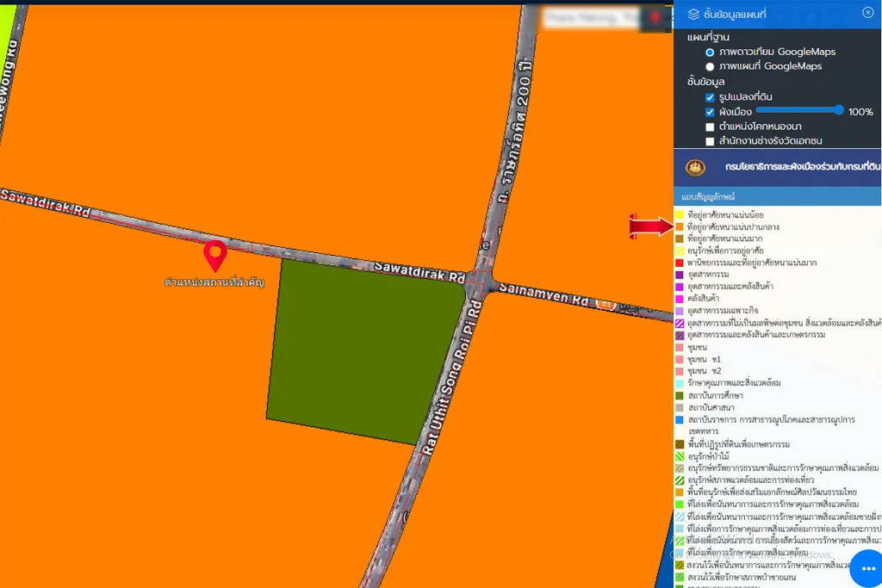The image size is (882, 588).
Task: Uncheck the รูปแปลงที่ดิน layer checkbox
Action: pos(710,97)
